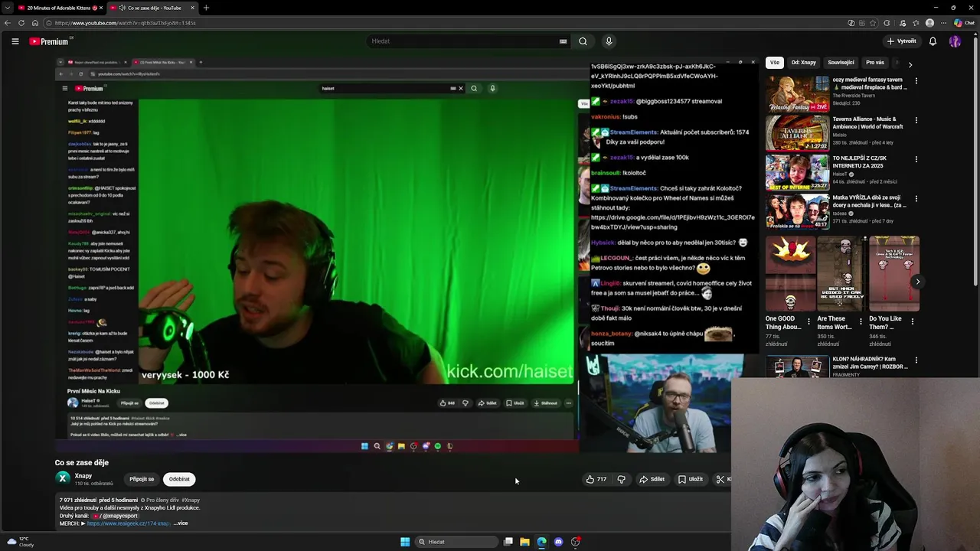Open options menu for Taverns Alliance video

click(916, 120)
